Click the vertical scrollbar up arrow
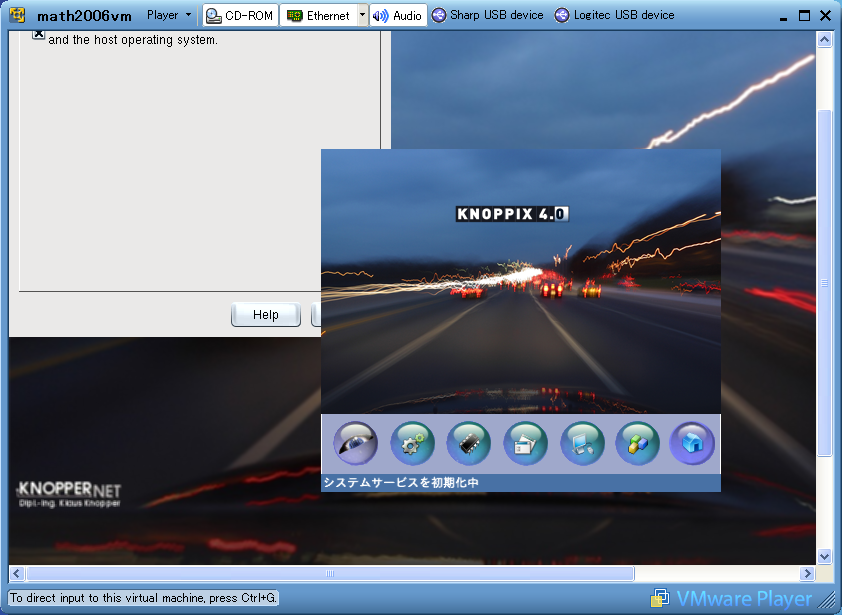Screen dimensions: 842x615 point(824,40)
